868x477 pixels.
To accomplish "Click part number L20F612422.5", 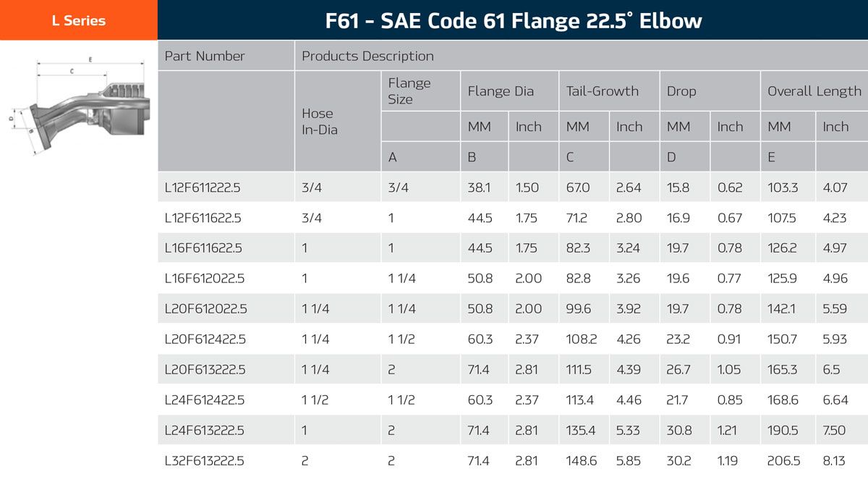I will pyautogui.click(x=205, y=339).
